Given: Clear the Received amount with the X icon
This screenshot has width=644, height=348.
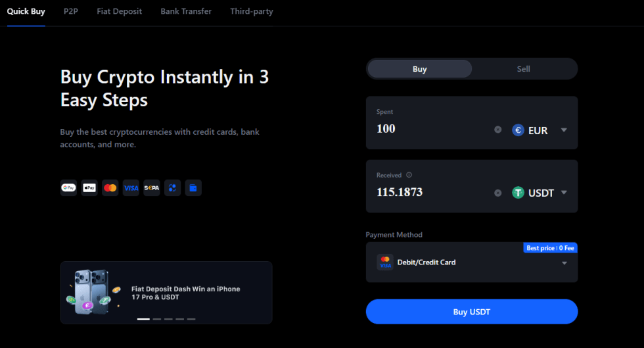Looking at the screenshot, I should pos(498,193).
